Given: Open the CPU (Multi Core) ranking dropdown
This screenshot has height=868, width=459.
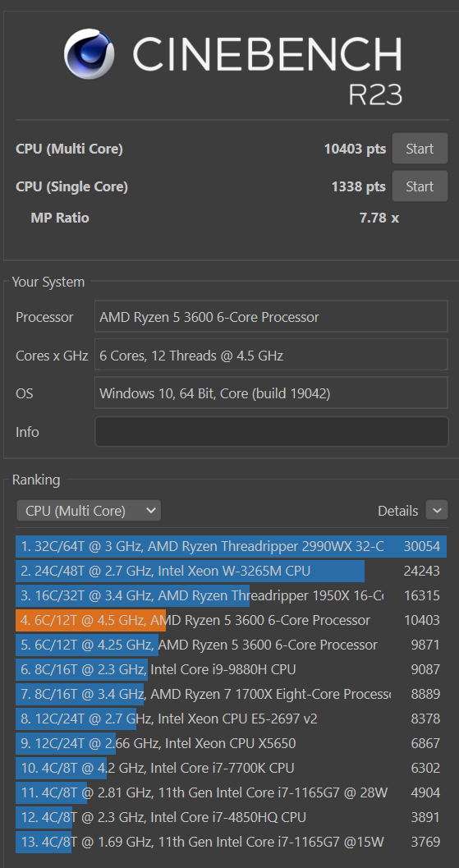Looking at the screenshot, I should click(x=90, y=511).
